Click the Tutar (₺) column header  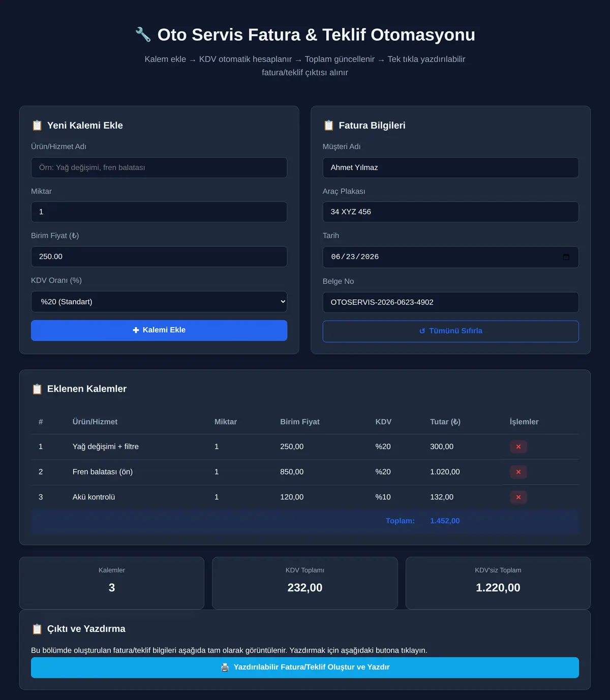445,422
